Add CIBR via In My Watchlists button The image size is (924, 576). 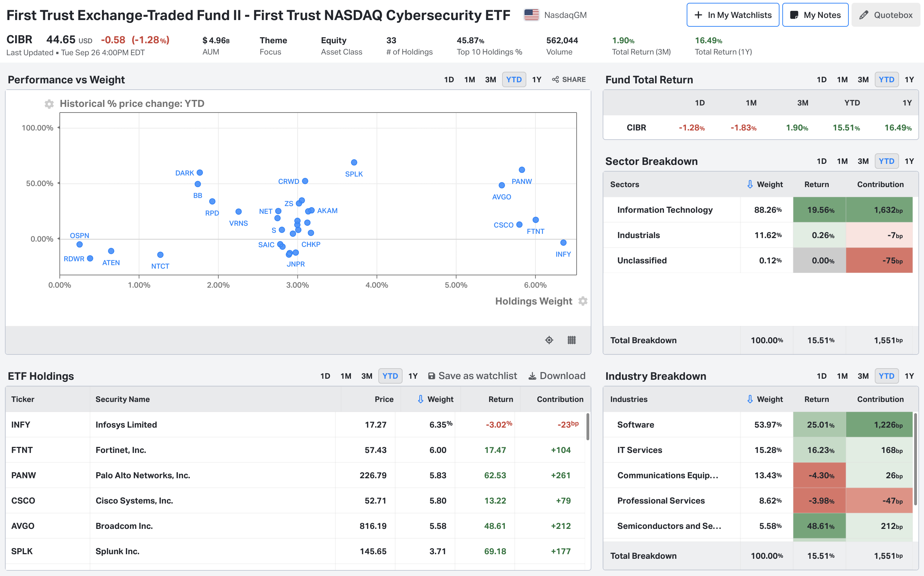(733, 15)
